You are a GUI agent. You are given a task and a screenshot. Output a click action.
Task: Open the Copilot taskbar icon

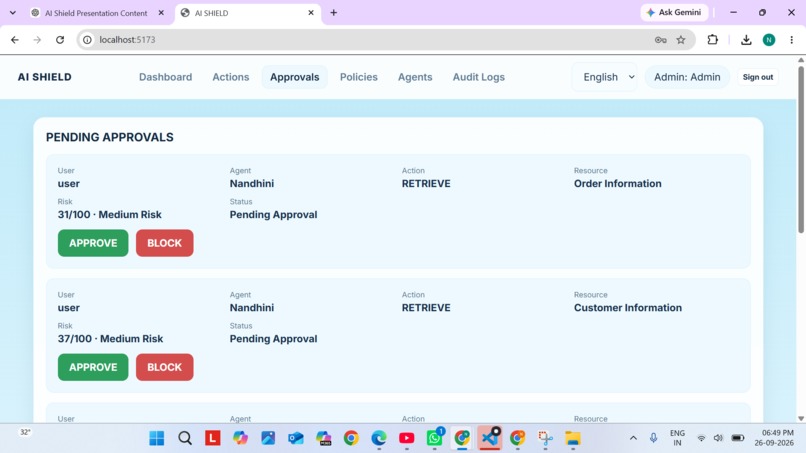coord(240,438)
